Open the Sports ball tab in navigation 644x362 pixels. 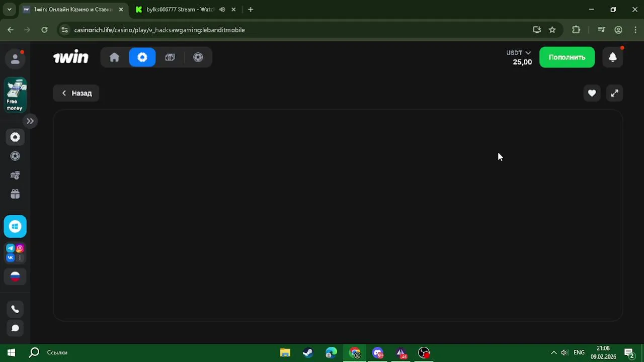click(x=198, y=57)
